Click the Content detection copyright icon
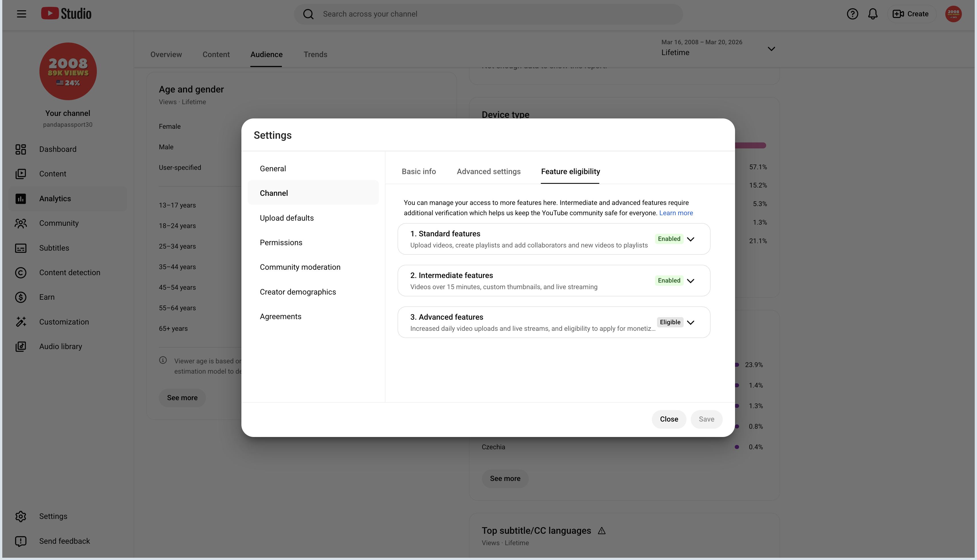Image resolution: width=977 pixels, height=560 pixels. pos(21,273)
